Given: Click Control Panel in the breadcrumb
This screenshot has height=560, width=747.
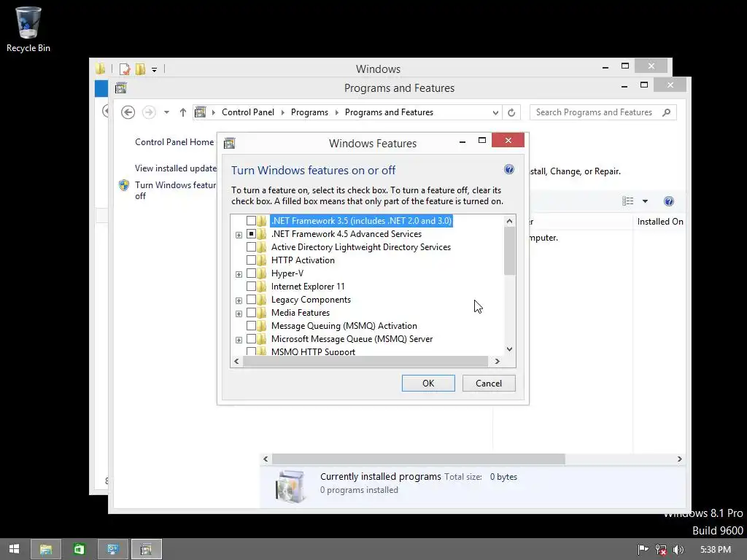Looking at the screenshot, I should point(248,112).
